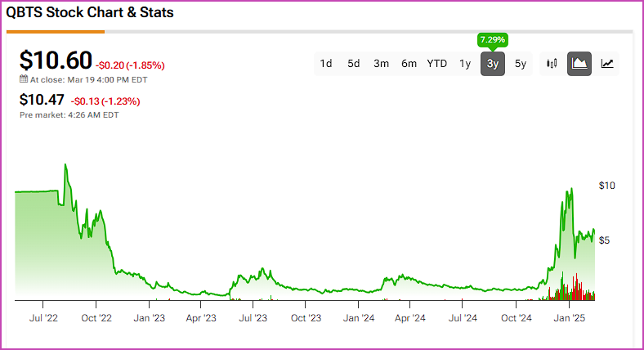Switch to candlestick chart view
This screenshot has width=644, height=350.
tap(552, 64)
